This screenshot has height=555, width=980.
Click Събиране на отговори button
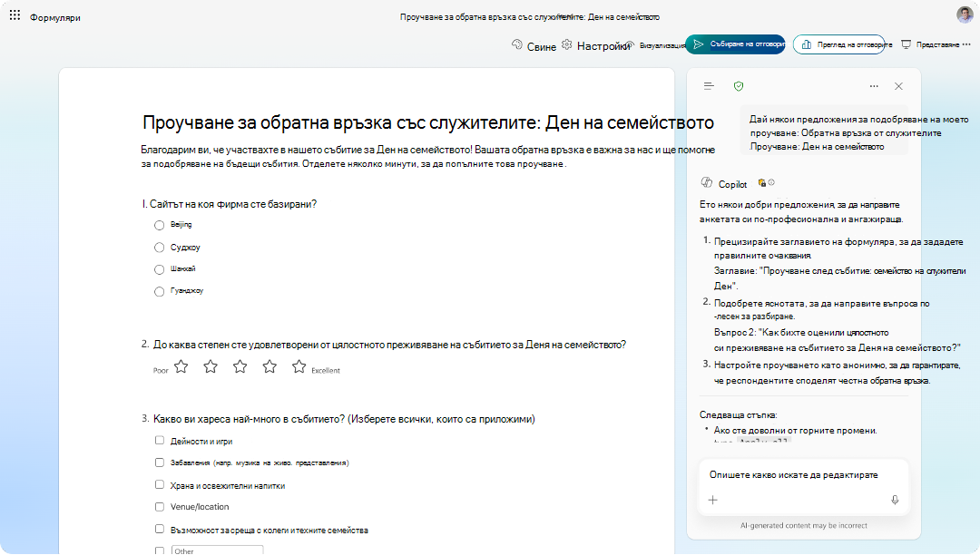tap(736, 44)
